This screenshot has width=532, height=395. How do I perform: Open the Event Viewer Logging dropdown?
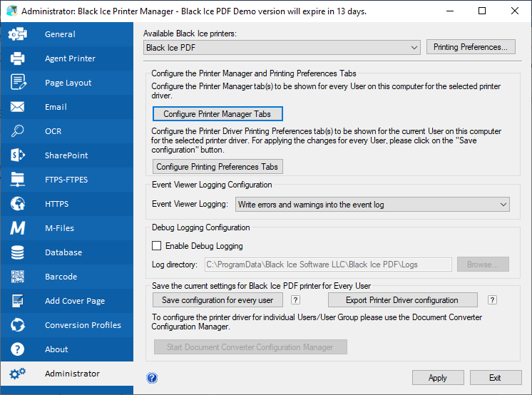(372, 205)
